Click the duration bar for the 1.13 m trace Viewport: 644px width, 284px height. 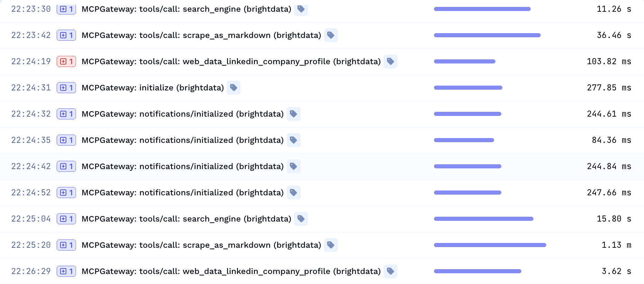(x=490, y=245)
